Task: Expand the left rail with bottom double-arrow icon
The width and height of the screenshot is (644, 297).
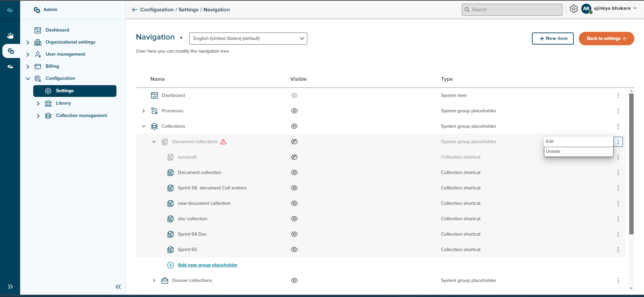Action: 10,287
